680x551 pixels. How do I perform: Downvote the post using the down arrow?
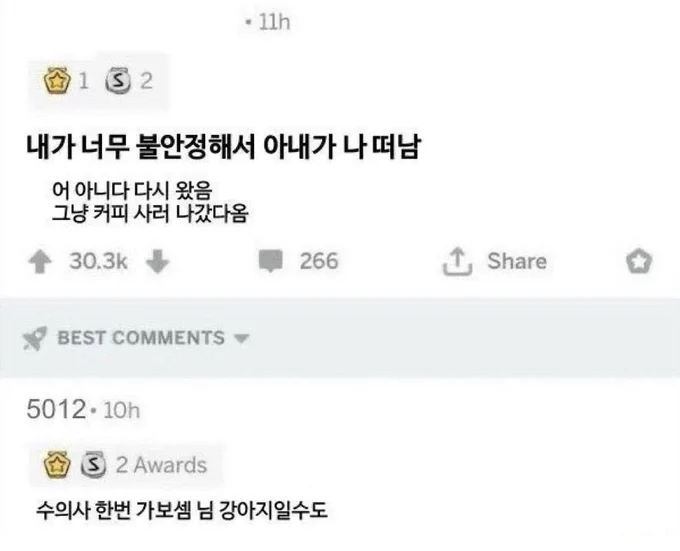point(157,261)
